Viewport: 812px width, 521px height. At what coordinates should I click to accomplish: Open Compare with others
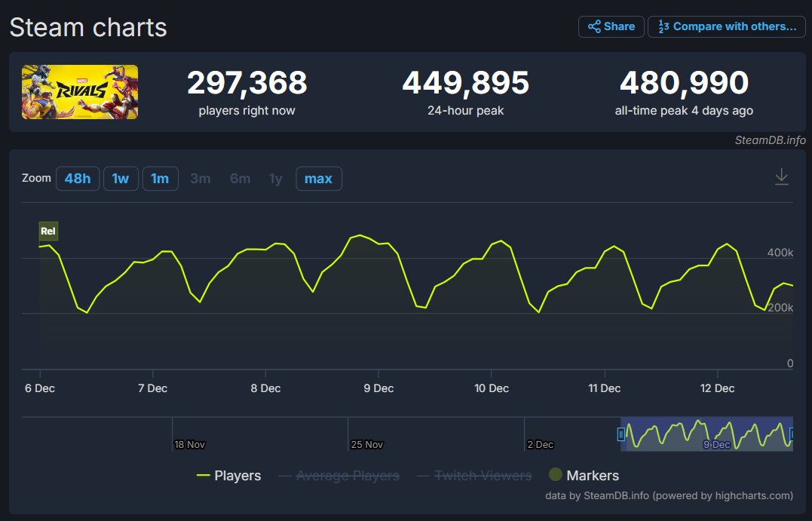click(727, 26)
